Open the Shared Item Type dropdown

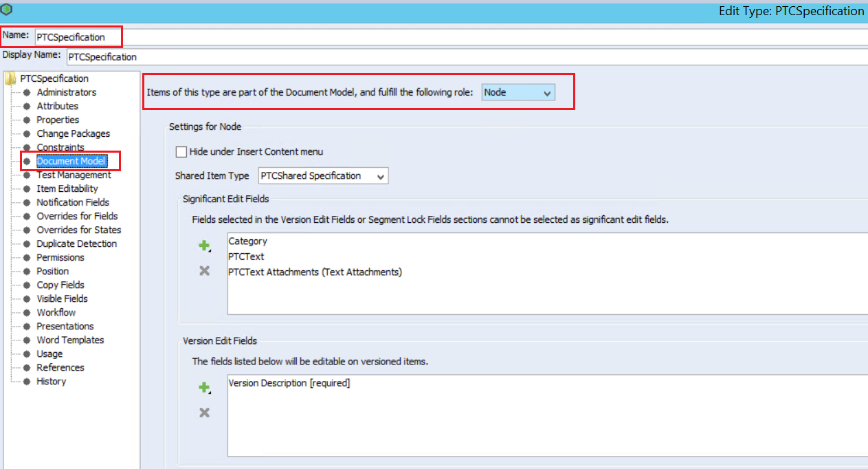(x=323, y=176)
